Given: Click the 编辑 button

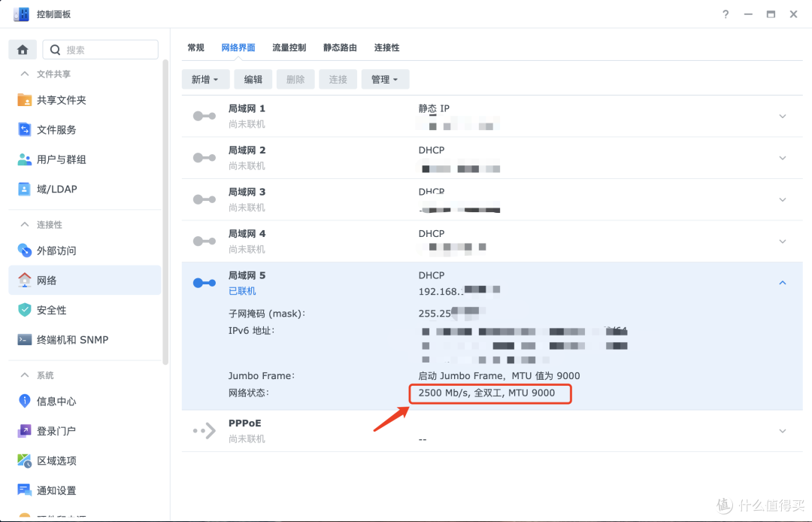Looking at the screenshot, I should click(253, 79).
